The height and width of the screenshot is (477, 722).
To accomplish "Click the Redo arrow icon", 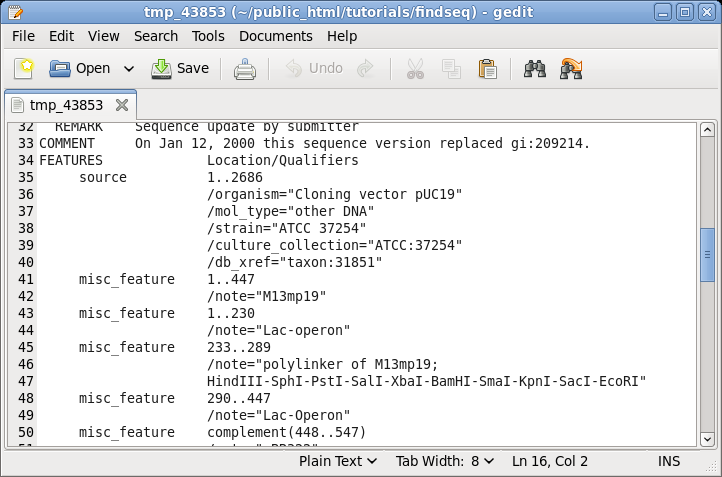I will pos(366,69).
